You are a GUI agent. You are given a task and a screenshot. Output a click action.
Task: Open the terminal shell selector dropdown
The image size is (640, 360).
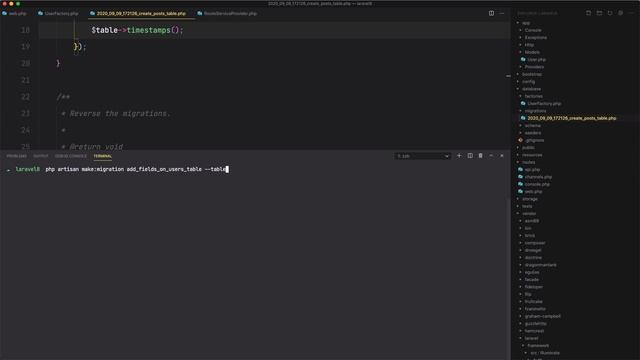[422, 156]
